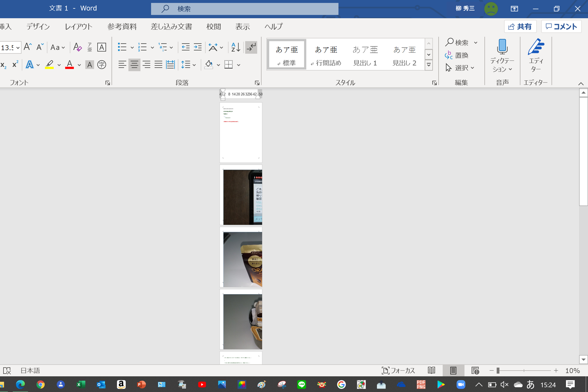Apply text effects with the blue A icon
588x392 pixels.
[30, 65]
